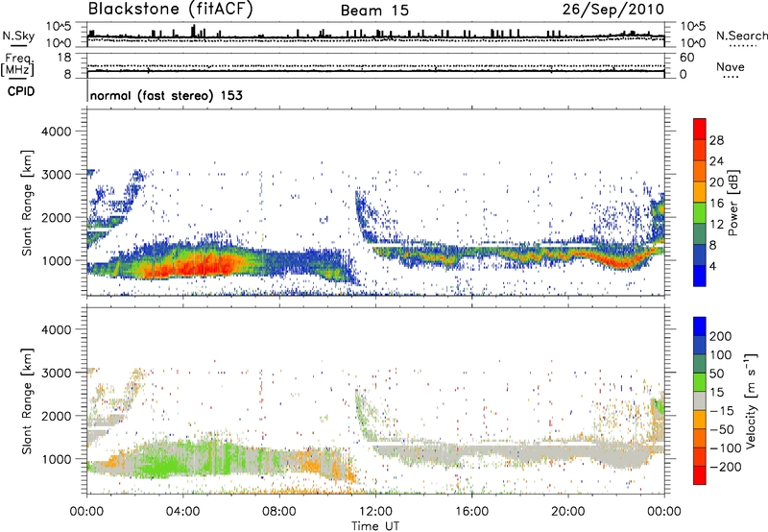Click the "18" tick on the frequency axis
Image resolution: width=768 pixels, height=532 pixels.
64,58
